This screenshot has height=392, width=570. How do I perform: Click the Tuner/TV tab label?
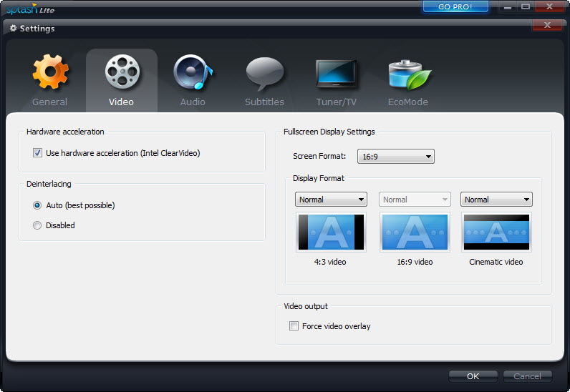pos(337,102)
